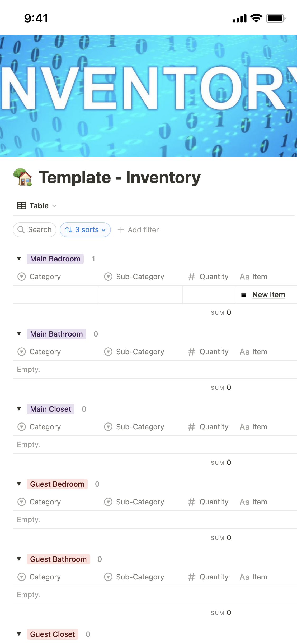This screenshot has height=644, width=297.
Task: Select the Guest Bedroom group label
Action: click(x=57, y=484)
